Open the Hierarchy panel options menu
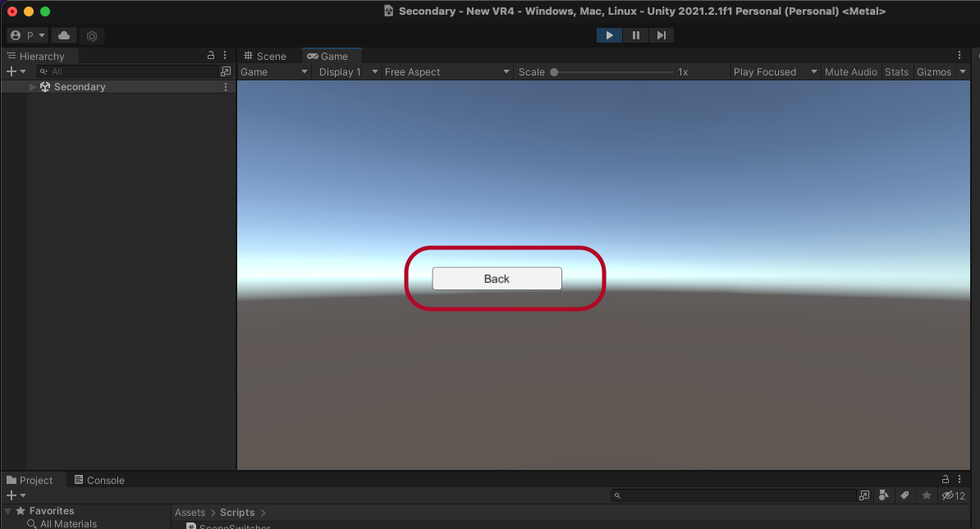 point(225,56)
